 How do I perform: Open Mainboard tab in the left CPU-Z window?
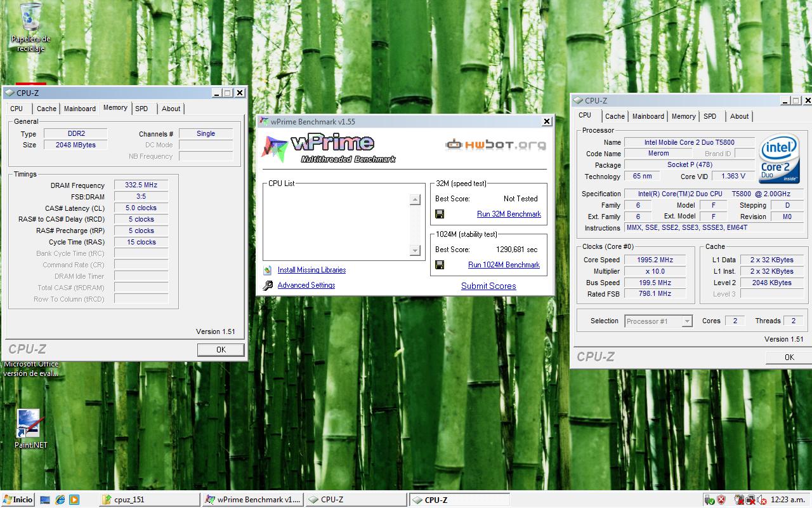80,109
